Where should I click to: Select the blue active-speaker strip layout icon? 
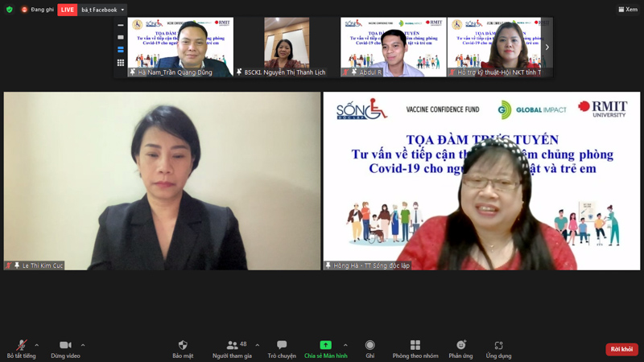(120, 50)
